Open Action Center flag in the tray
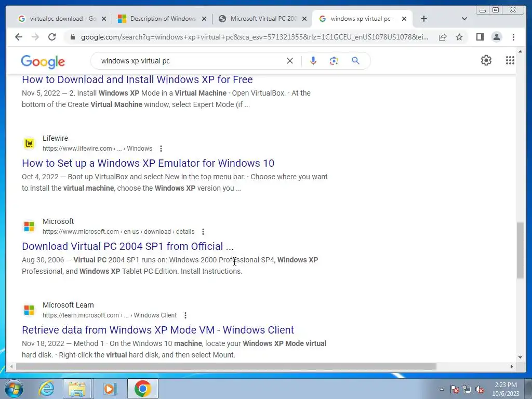This screenshot has width=532, height=399. [455, 390]
